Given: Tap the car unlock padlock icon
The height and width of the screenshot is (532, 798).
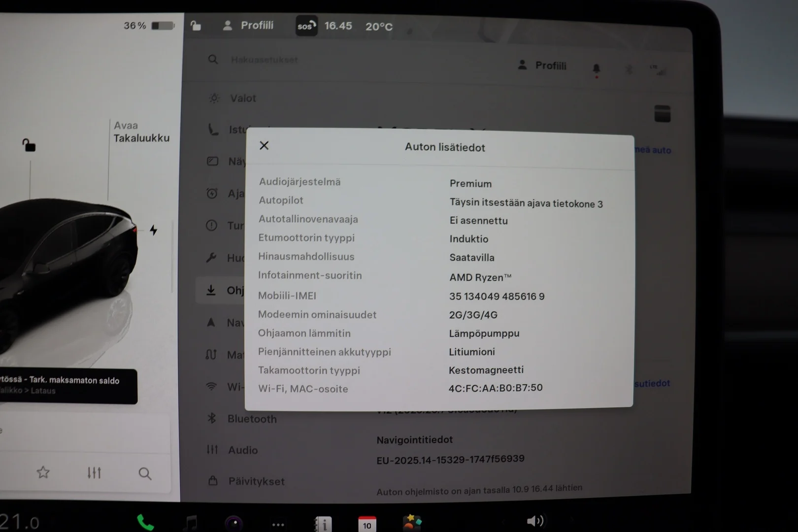Looking at the screenshot, I should click(29, 145).
